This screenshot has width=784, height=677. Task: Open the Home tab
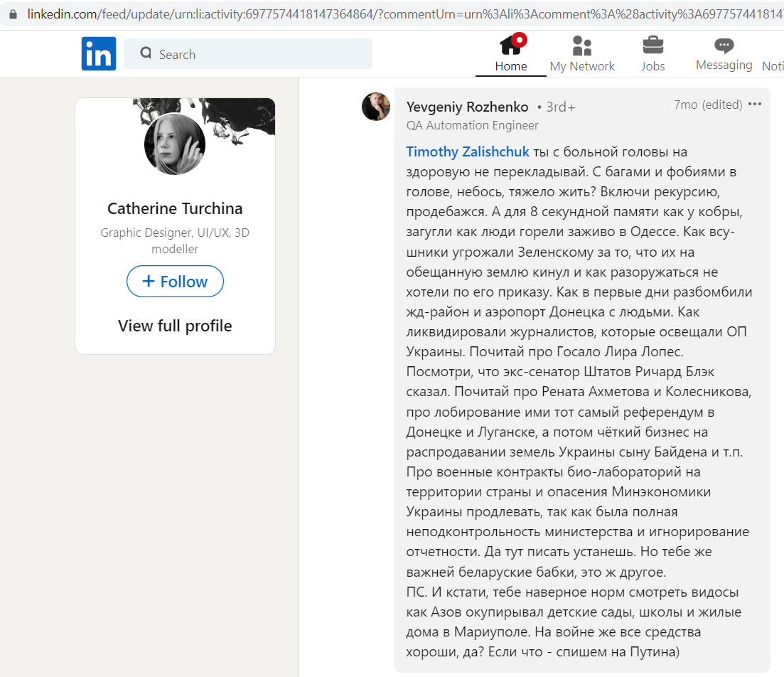tap(510, 54)
